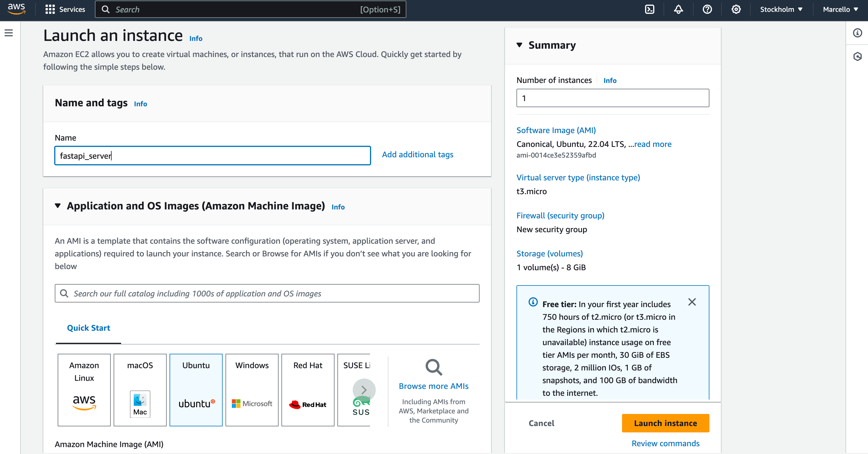
Task: Open the settings gear icon
Action: tap(736, 10)
